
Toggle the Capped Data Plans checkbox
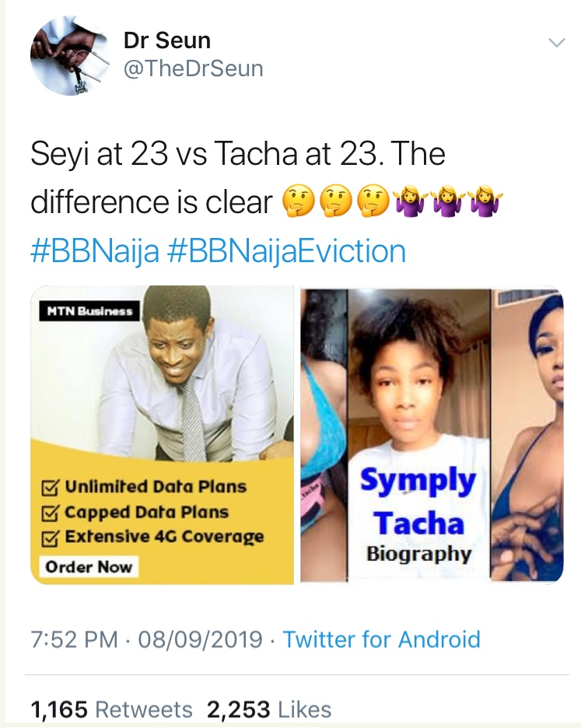click(x=51, y=513)
